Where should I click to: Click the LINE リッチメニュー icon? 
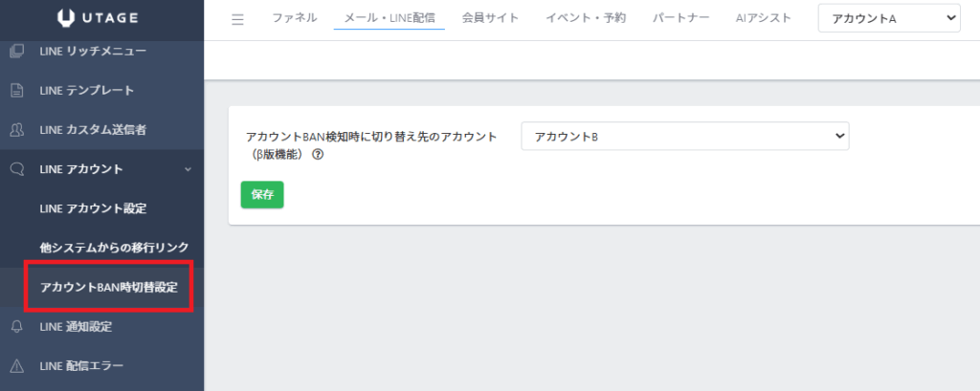pyautogui.click(x=16, y=51)
